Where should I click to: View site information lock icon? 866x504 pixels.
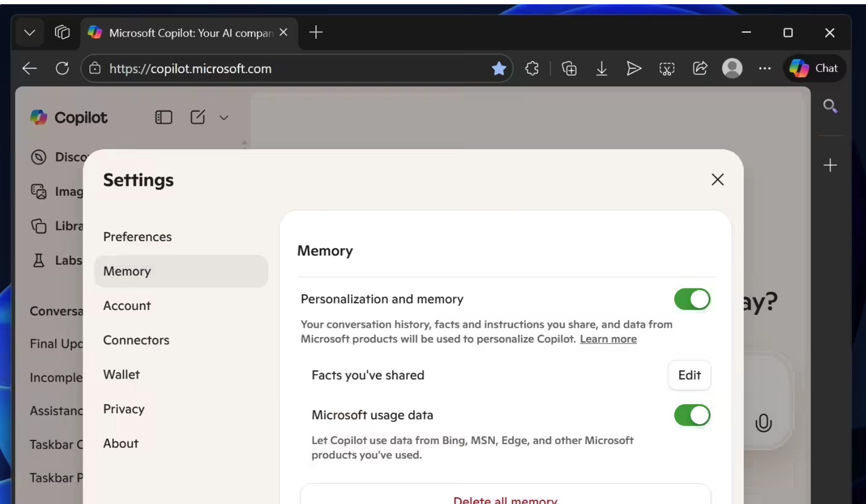(x=95, y=68)
